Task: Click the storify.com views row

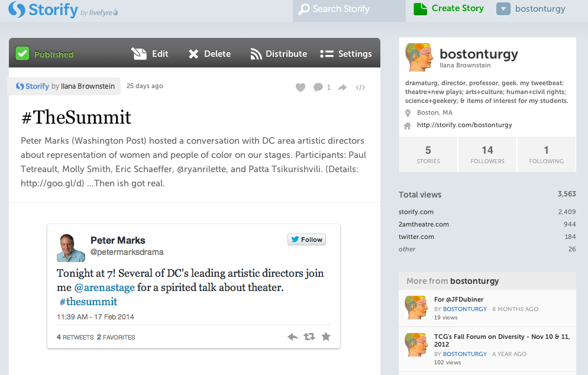Action: [x=487, y=212]
